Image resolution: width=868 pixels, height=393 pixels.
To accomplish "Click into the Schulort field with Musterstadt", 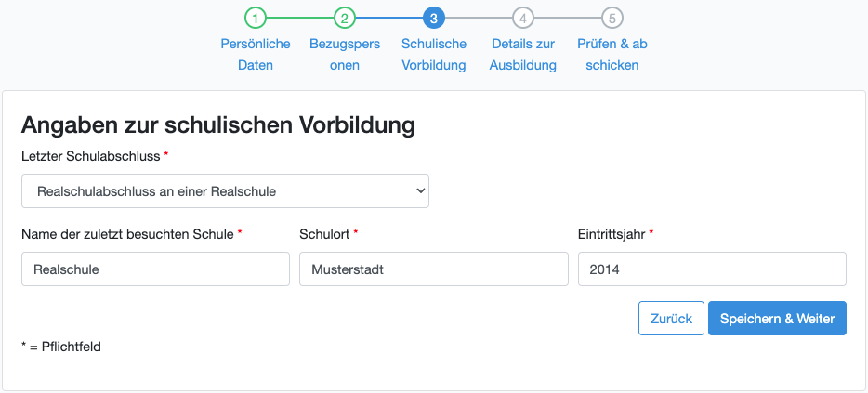I will pos(433,269).
